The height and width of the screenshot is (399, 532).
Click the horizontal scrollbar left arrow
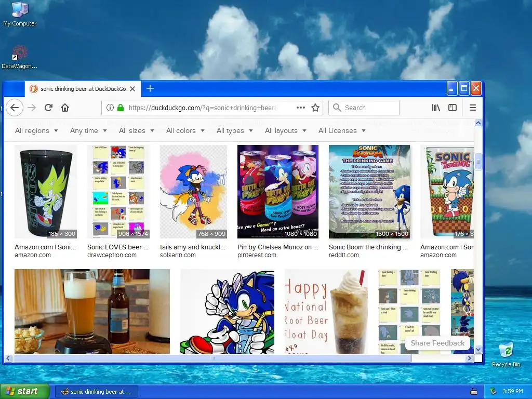8,358
